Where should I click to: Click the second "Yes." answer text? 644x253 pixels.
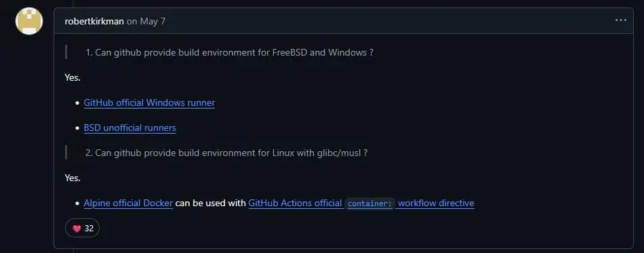(x=73, y=178)
